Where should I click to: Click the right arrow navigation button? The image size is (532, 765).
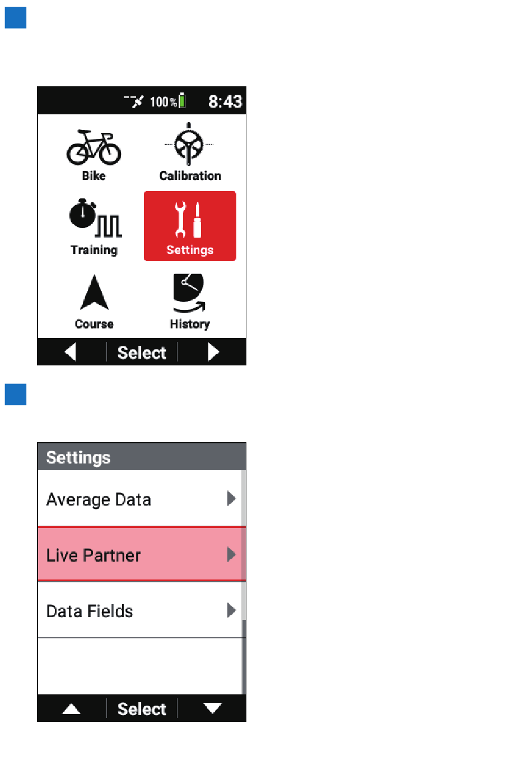213,352
